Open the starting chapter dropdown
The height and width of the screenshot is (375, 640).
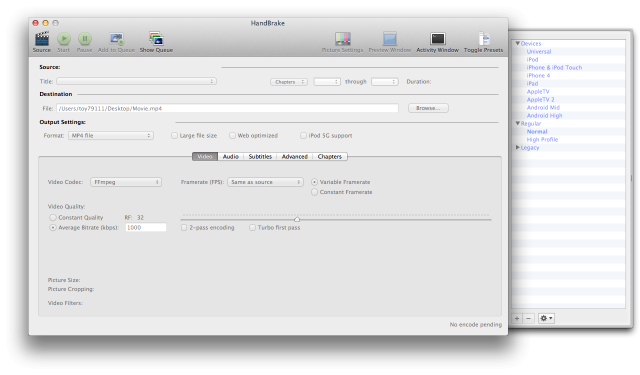327,82
